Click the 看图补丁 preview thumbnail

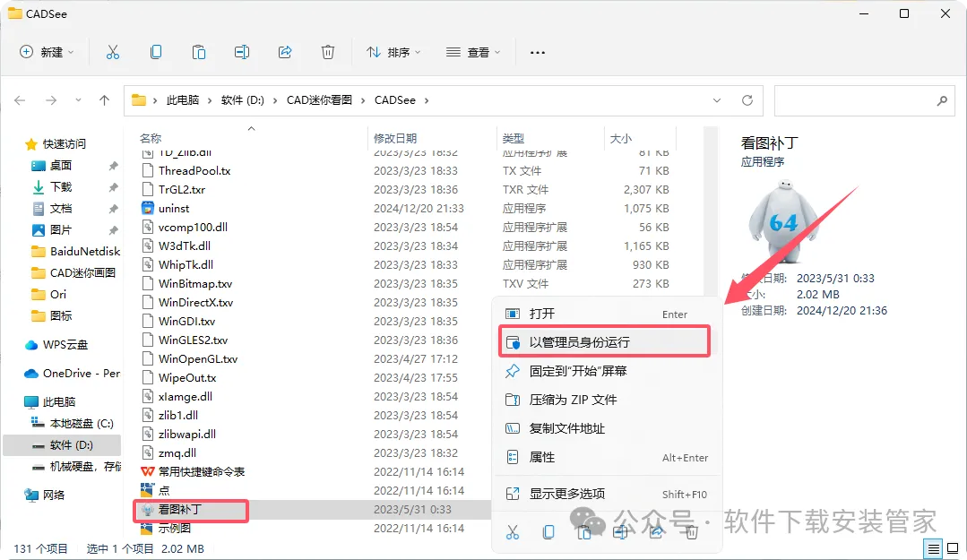point(783,220)
